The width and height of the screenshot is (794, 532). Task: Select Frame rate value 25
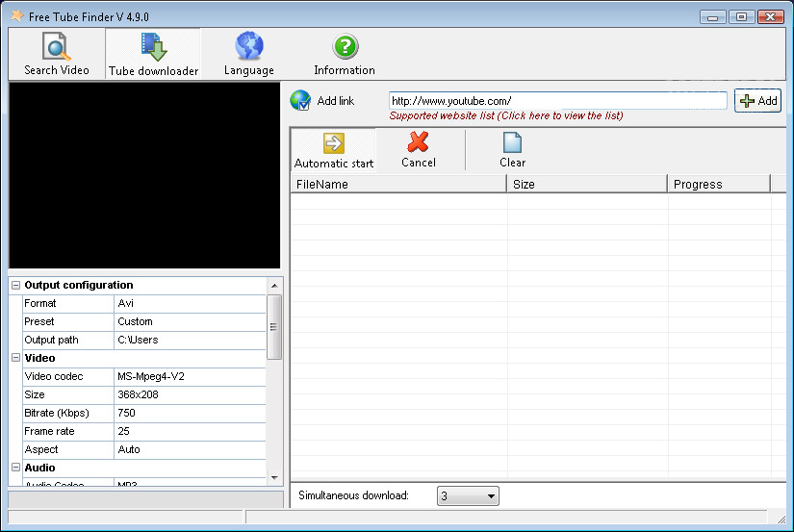[190, 431]
